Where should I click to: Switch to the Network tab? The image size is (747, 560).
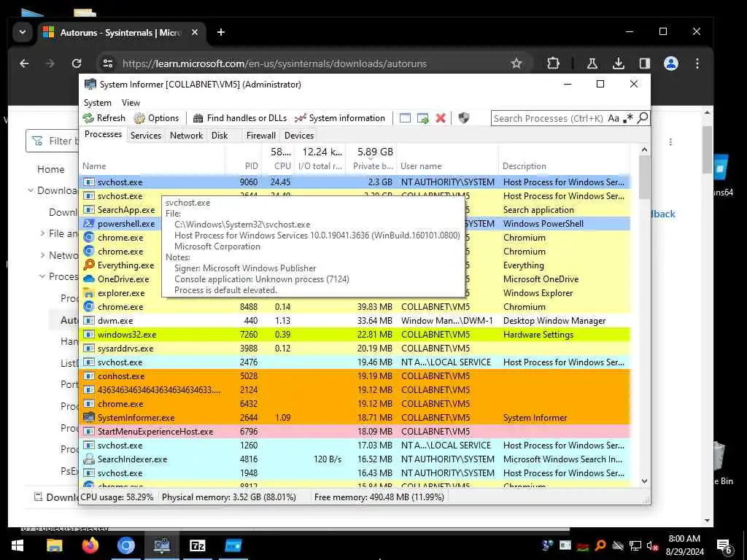click(186, 135)
